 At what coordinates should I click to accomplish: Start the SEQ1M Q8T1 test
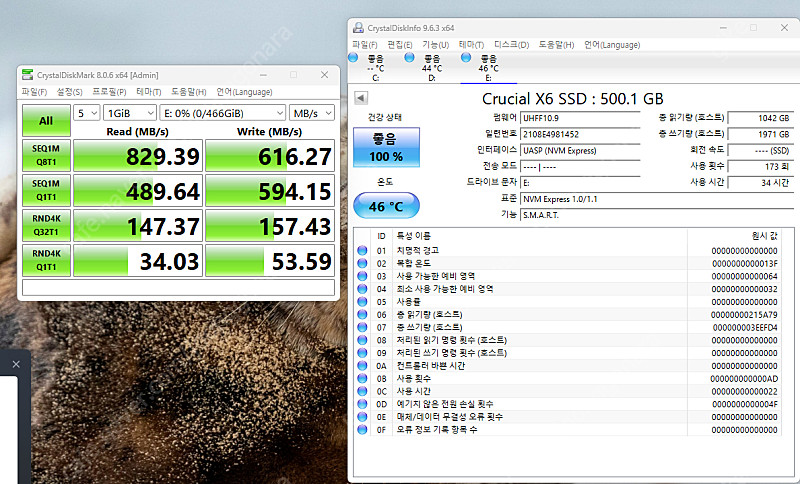(46, 156)
